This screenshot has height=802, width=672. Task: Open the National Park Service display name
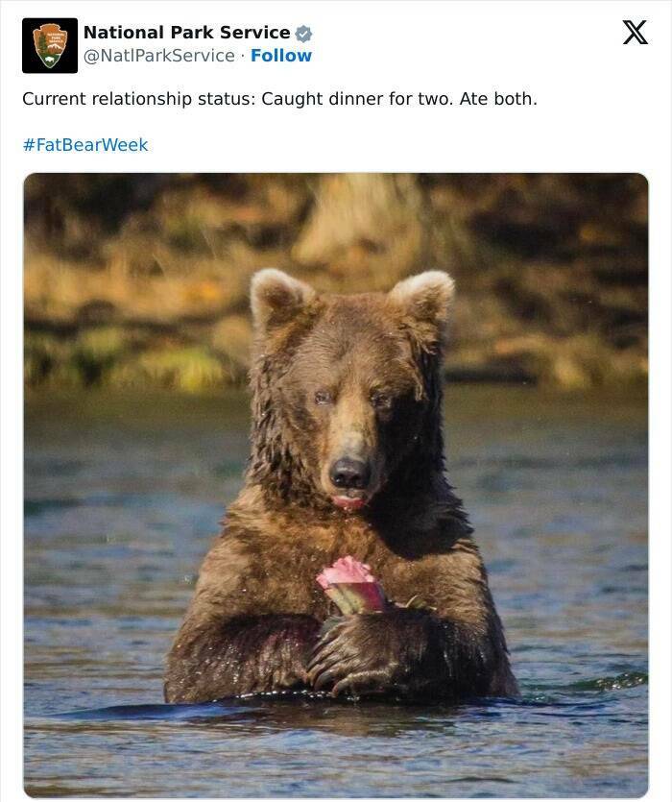186,33
